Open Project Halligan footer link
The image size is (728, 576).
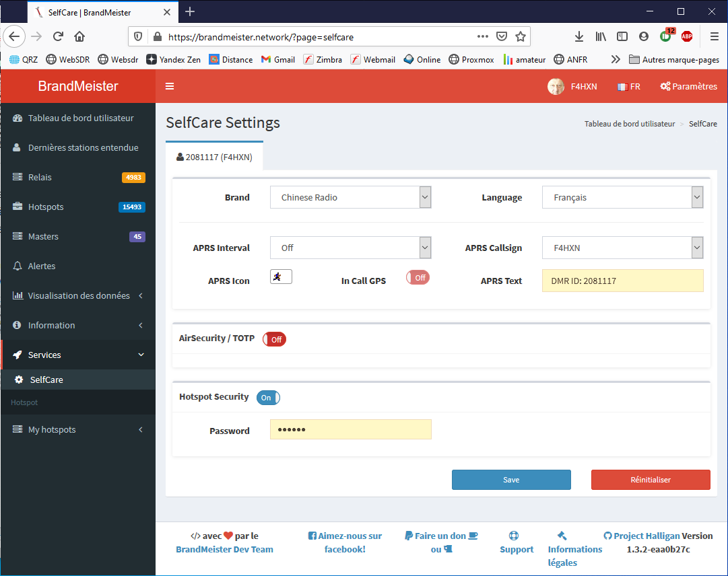point(642,536)
